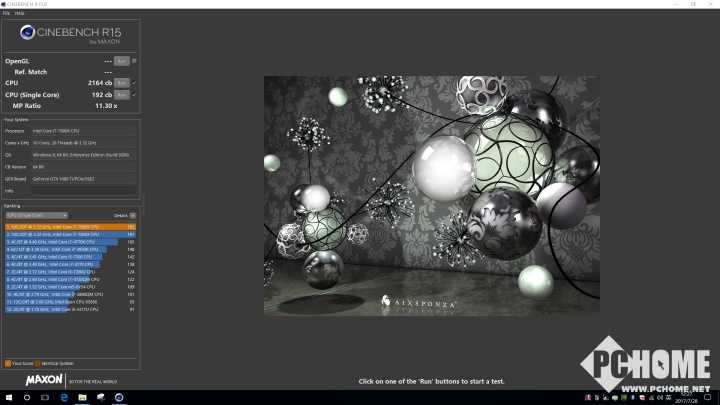Select ranking row 4 scoring 148

[71, 249]
